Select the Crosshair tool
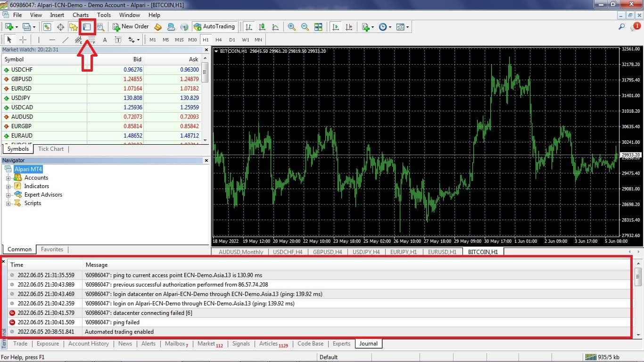The width and height of the screenshot is (644, 362). click(x=23, y=40)
